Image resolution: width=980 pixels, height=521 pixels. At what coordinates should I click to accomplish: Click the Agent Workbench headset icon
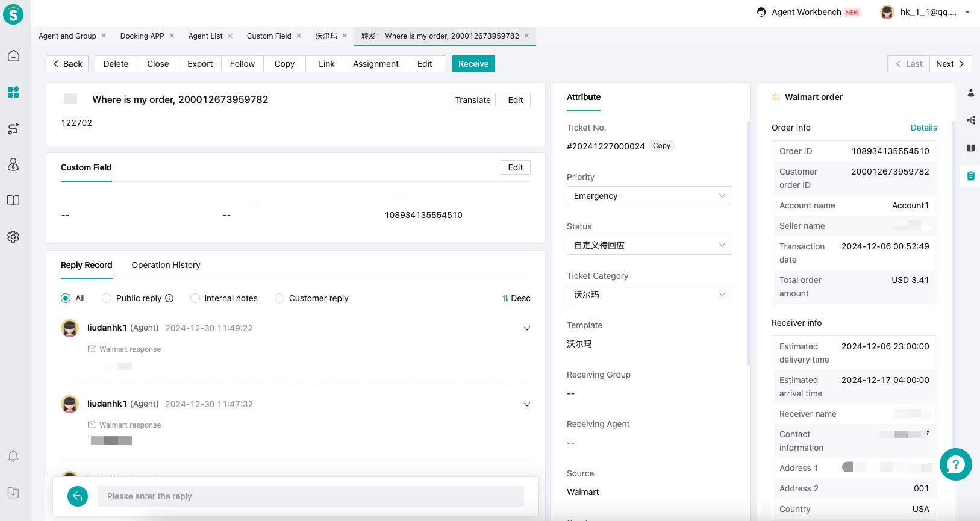(x=761, y=12)
